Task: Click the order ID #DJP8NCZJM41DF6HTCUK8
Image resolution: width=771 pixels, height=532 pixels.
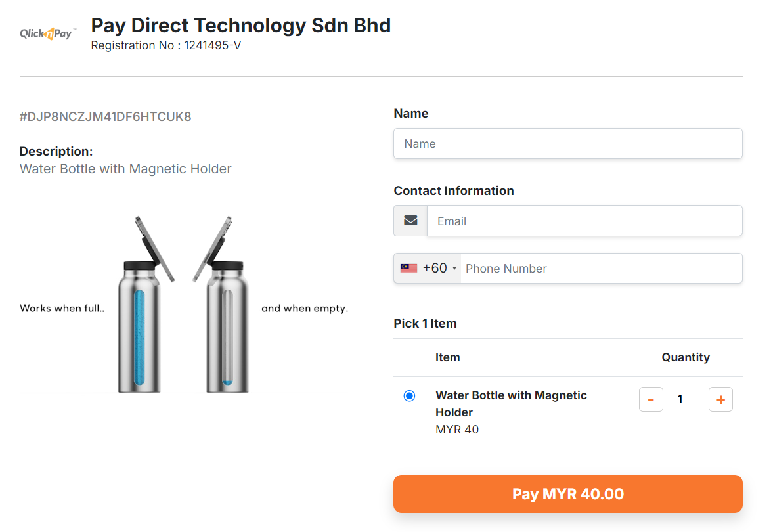Action: click(105, 116)
